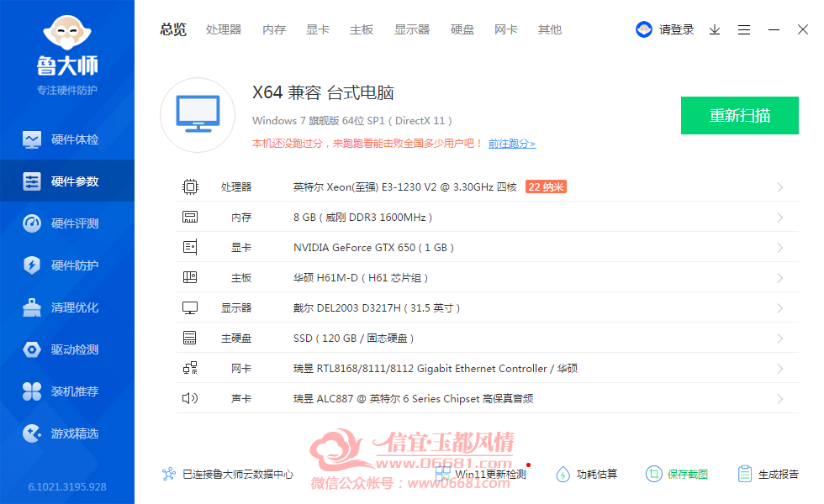Open the hamburger main menu

743,30
